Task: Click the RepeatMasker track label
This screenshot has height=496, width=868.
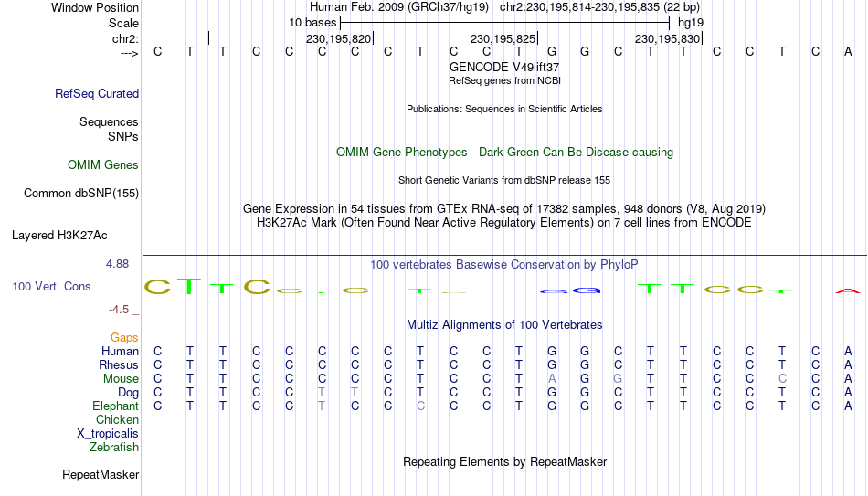Action: tap(101, 474)
